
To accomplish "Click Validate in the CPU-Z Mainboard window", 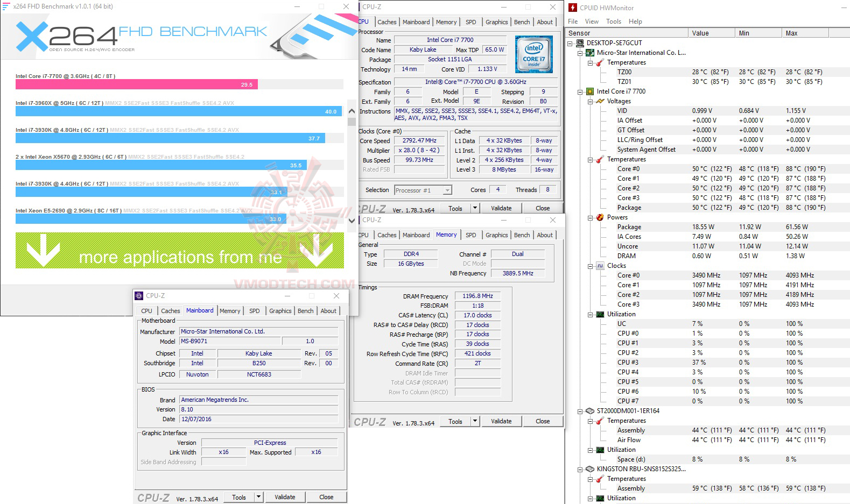I will tap(285, 497).
